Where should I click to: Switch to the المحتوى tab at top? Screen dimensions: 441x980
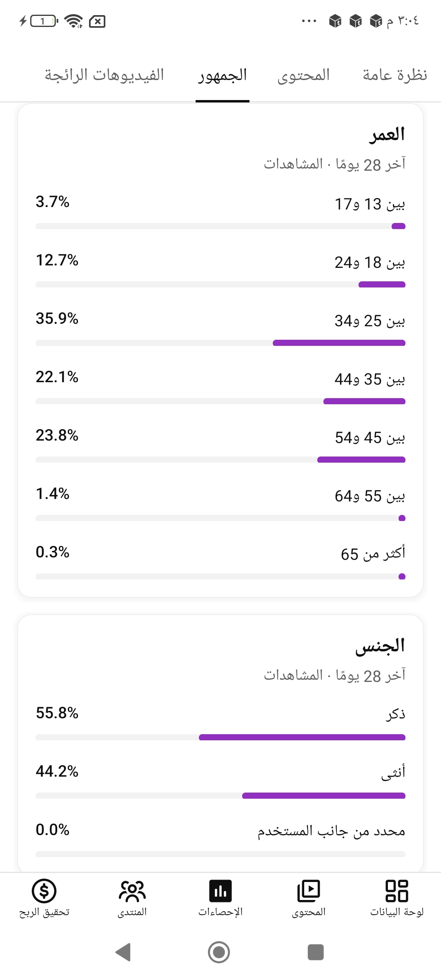(x=303, y=75)
